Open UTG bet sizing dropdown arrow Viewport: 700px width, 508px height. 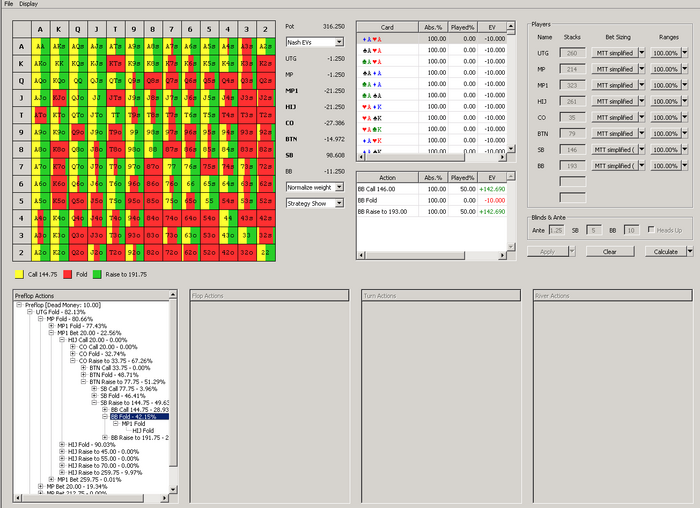coord(642,53)
